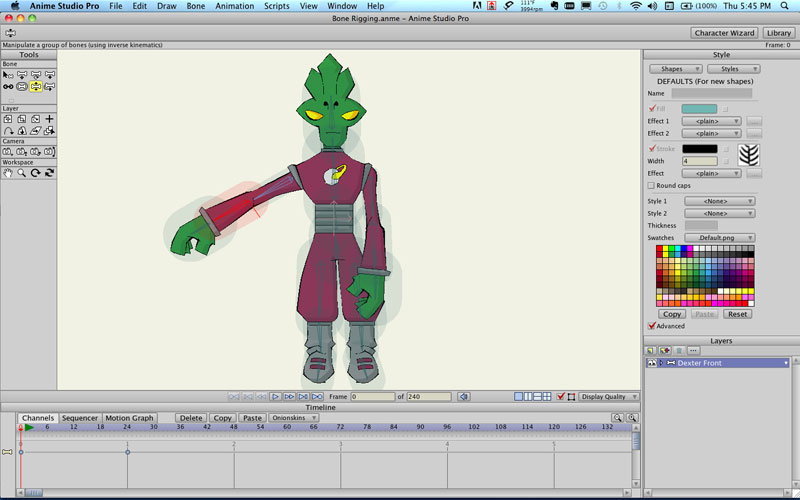Click the Reset button under swatches
This screenshot has height=500, width=800.
pyautogui.click(x=737, y=314)
